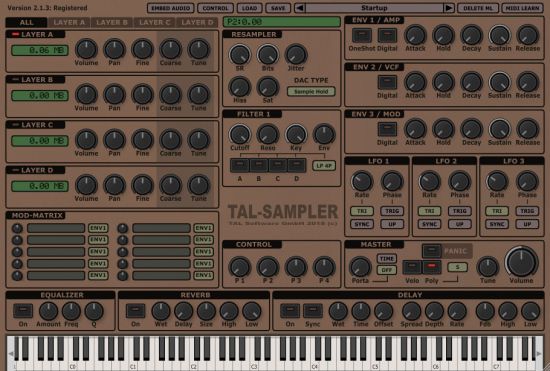Click the Control P 1 knob

240,267
